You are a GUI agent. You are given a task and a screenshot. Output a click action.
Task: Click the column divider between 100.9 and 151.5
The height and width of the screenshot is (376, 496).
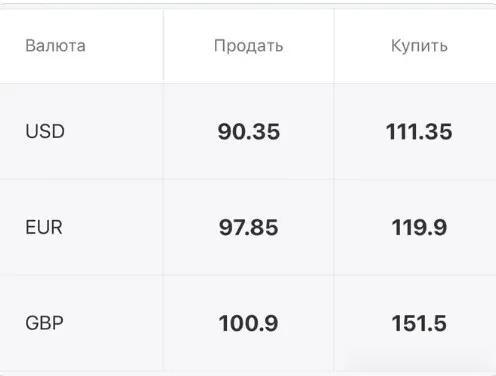(x=334, y=323)
